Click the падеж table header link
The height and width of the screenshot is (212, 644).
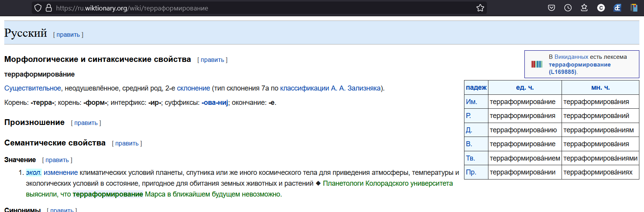pyautogui.click(x=476, y=87)
